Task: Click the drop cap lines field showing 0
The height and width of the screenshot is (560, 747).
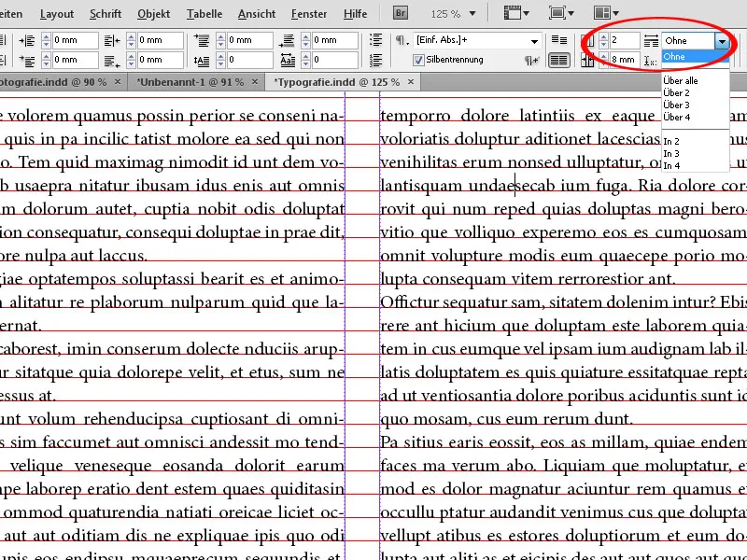Action: [x=250, y=60]
